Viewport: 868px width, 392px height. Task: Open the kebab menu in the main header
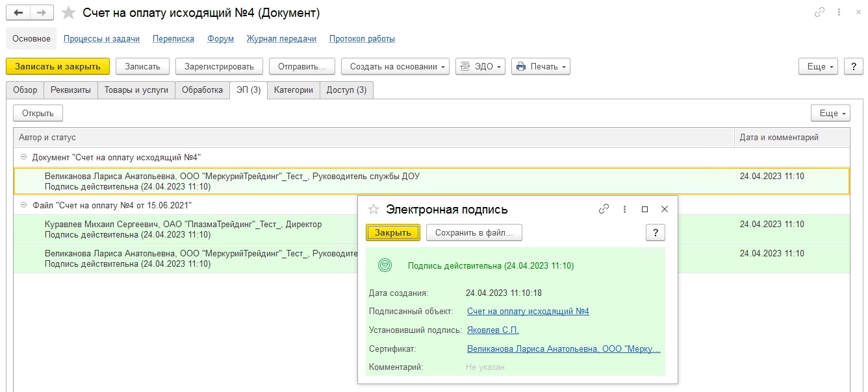[840, 12]
